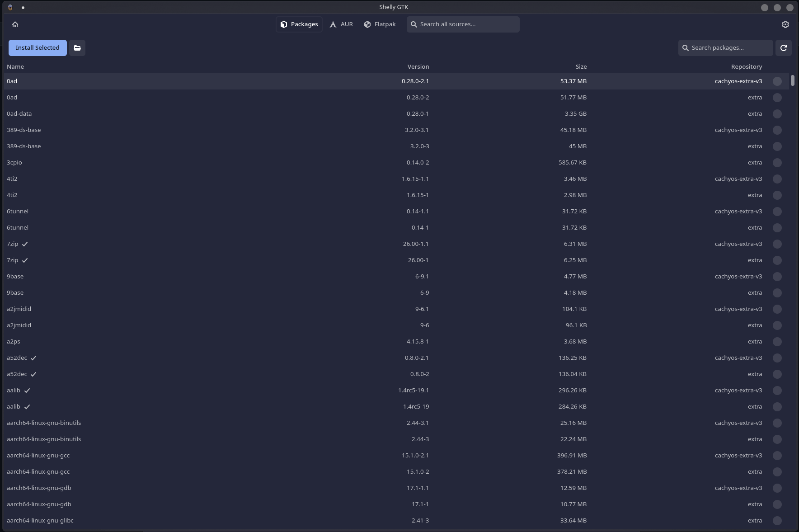Refresh the package list
The image size is (799, 532).
[x=784, y=48]
